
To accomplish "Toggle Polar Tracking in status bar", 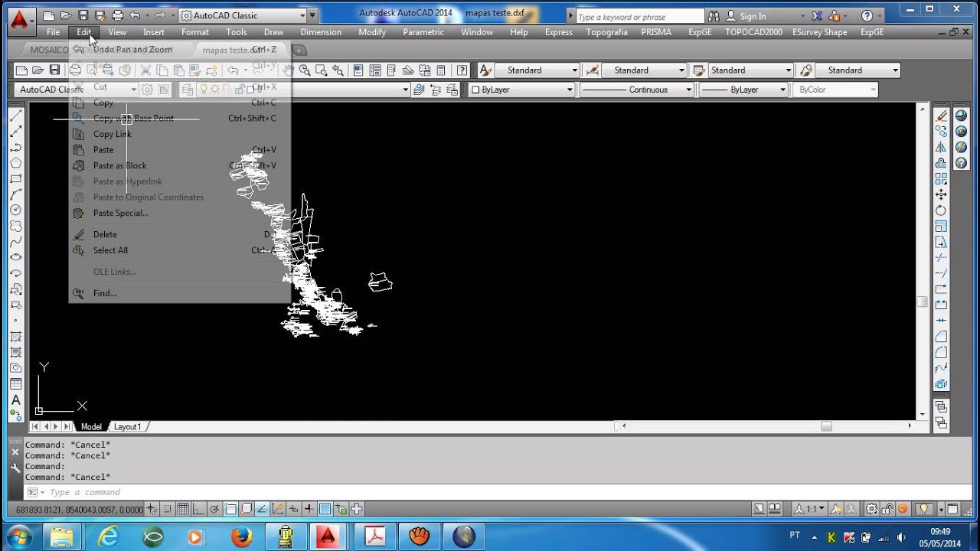I will click(215, 509).
